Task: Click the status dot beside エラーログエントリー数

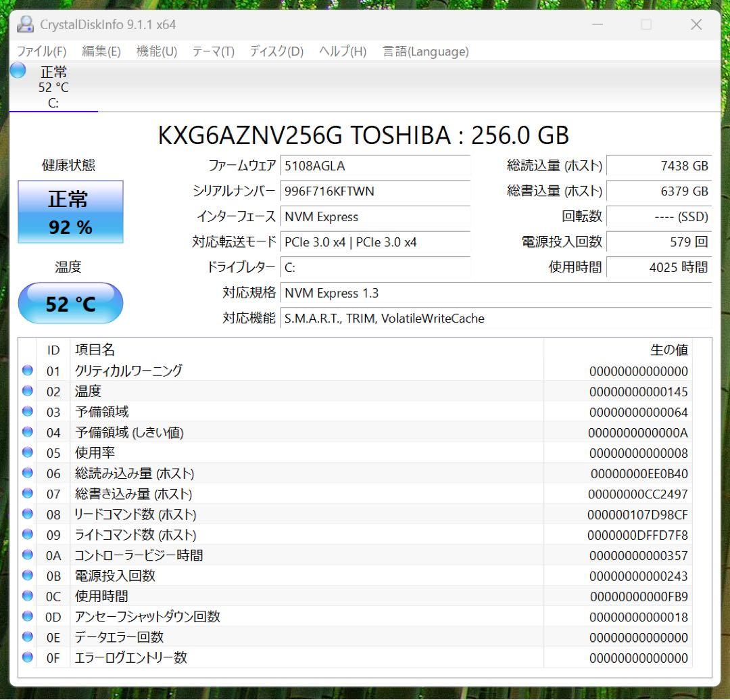Action: tap(27, 657)
